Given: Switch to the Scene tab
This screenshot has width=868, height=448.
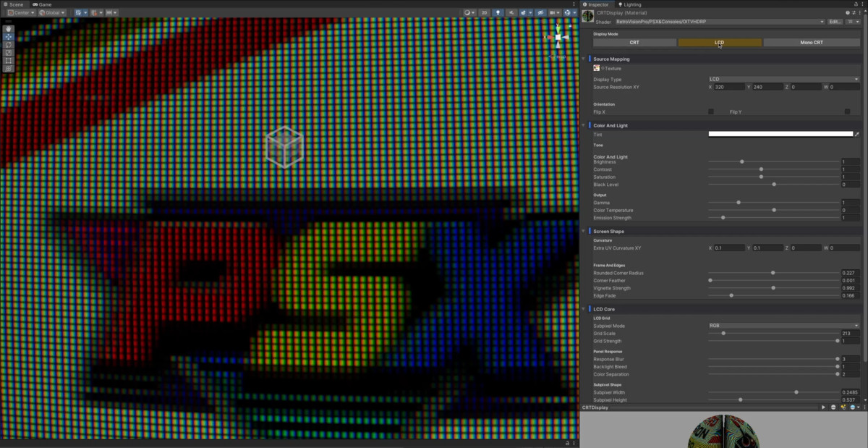Looking at the screenshot, I should pos(14,4).
